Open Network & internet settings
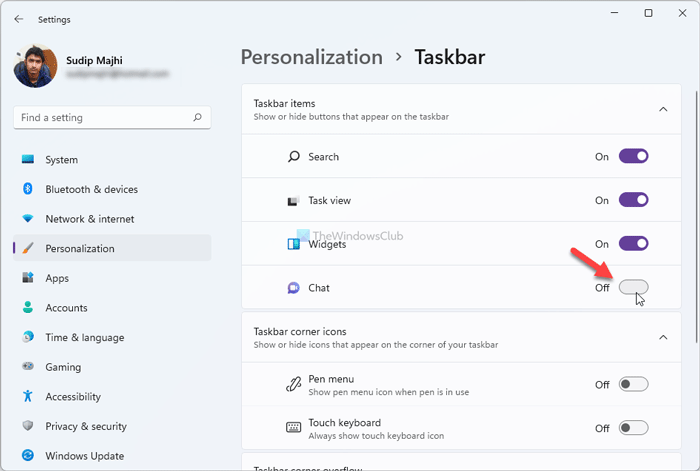This screenshot has width=700, height=471. coord(89,219)
